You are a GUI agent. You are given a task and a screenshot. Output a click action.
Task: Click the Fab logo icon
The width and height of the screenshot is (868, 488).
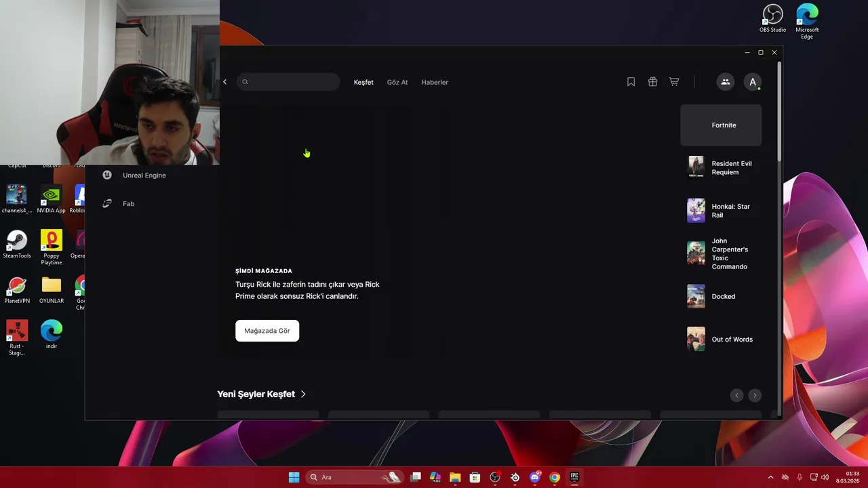click(107, 203)
